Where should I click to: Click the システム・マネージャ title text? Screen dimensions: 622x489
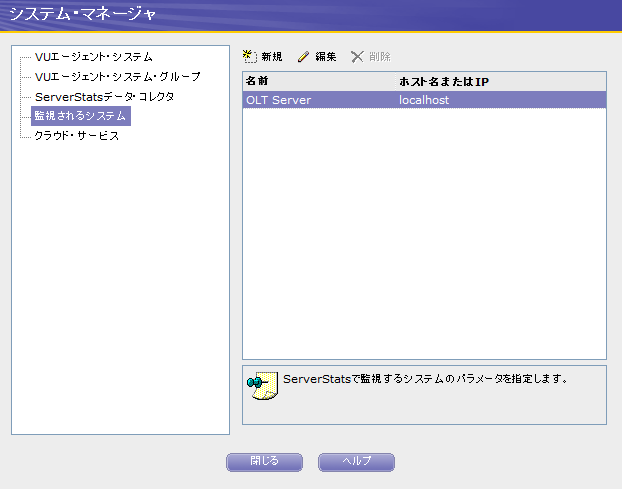point(83,14)
